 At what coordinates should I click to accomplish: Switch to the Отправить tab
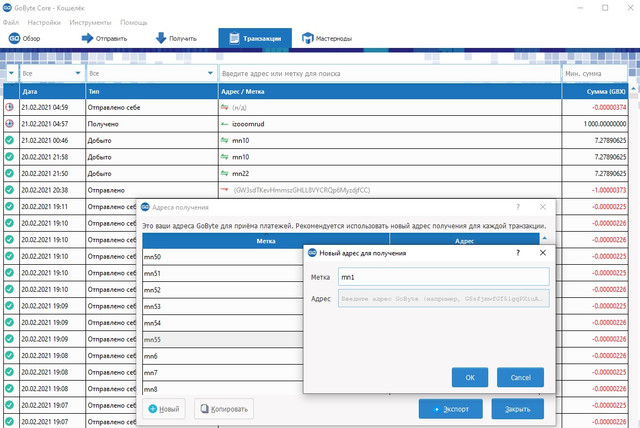point(104,38)
